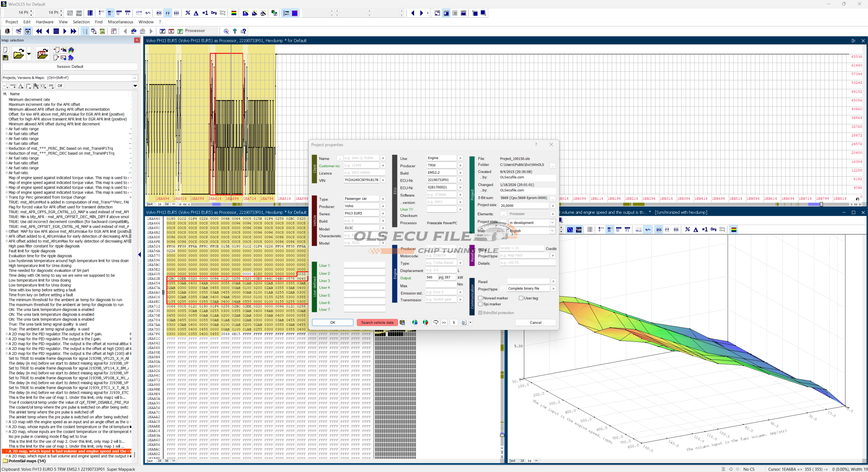The height and width of the screenshot is (472, 868).
Task: Click the percent display toolbar icon
Action: pyautogui.click(x=188, y=13)
